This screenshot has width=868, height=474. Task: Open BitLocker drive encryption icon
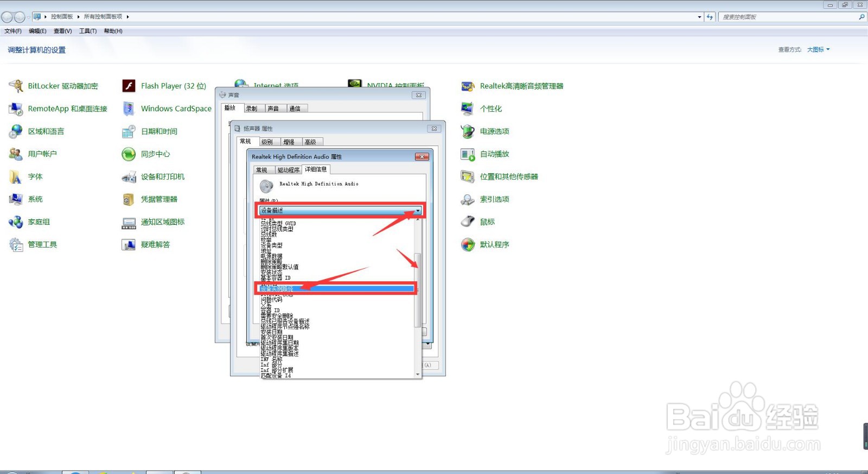[x=16, y=86]
